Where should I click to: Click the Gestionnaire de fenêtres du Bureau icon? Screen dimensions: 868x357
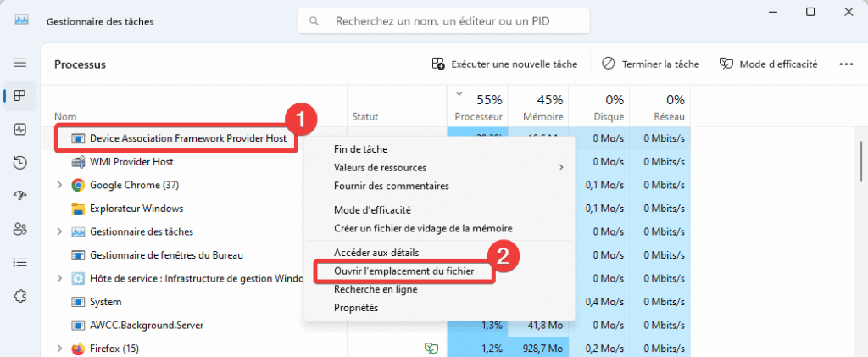(78, 255)
